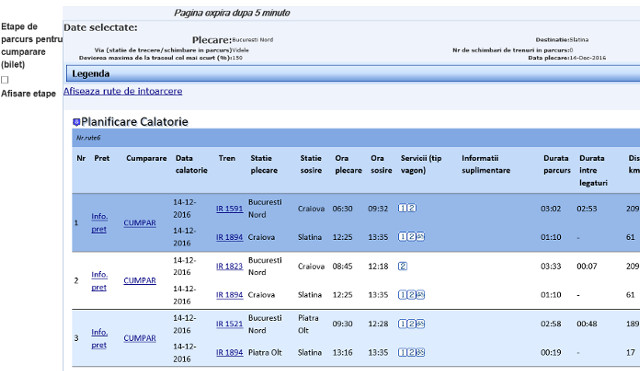Screen dimensions: 640x371
Task: Select departure time 09:30
Action: (342, 324)
